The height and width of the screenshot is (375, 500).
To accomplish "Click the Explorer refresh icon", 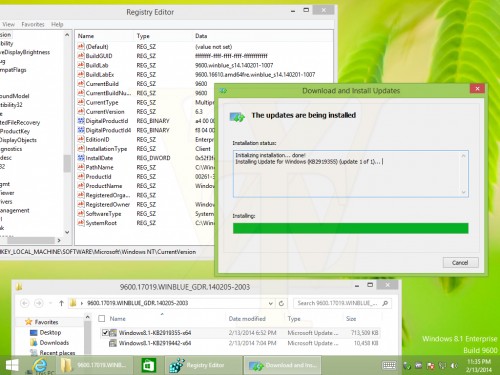I will [x=281, y=303].
